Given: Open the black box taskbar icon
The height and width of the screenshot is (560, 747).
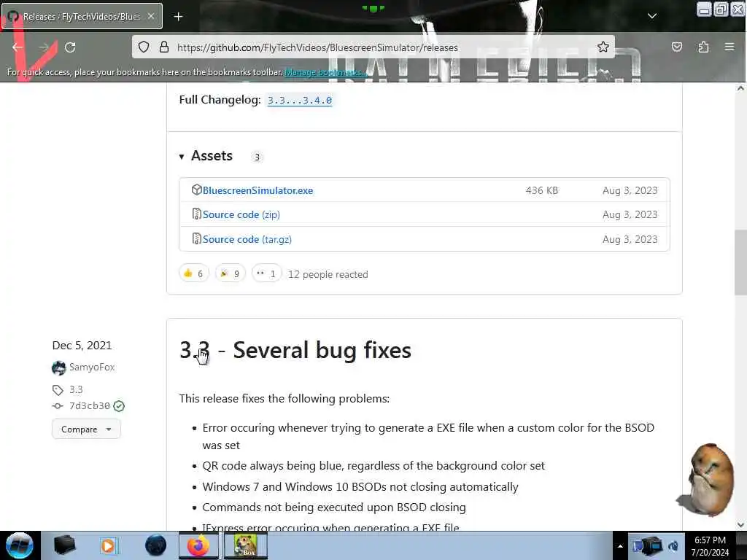Looking at the screenshot, I should pyautogui.click(x=64, y=545).
